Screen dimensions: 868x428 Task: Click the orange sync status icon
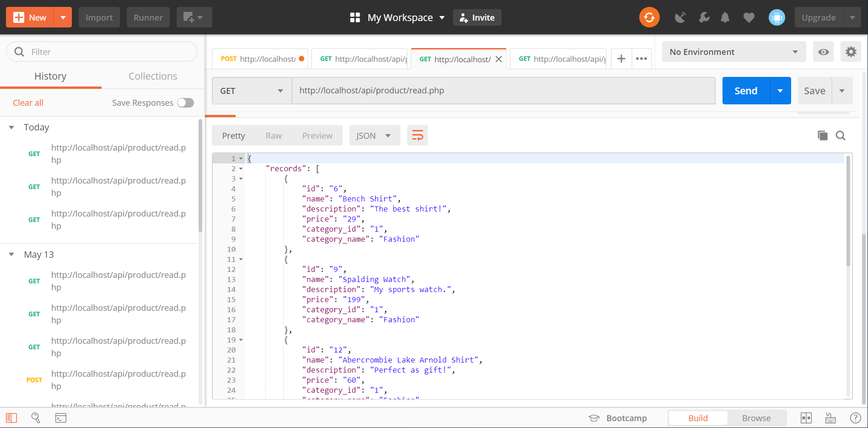[649, 17]
